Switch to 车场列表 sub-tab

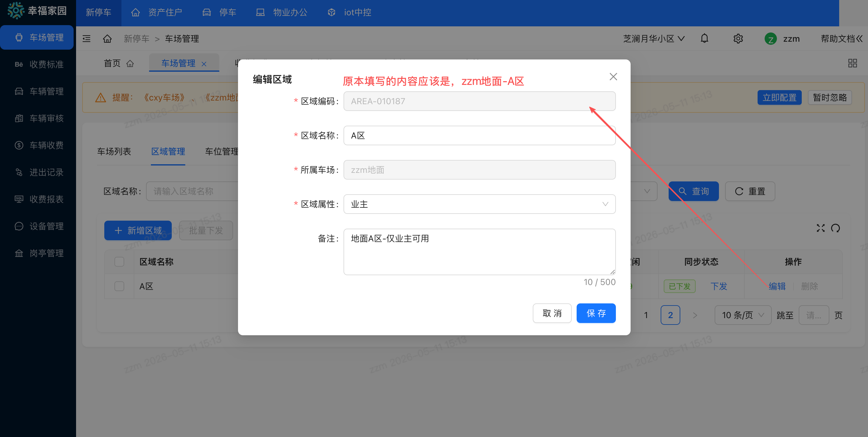114,151
